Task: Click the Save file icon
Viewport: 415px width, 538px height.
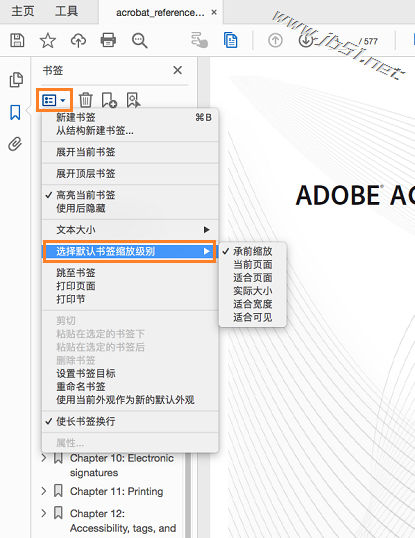Action: pyautogui.click(x=17, y=40)
